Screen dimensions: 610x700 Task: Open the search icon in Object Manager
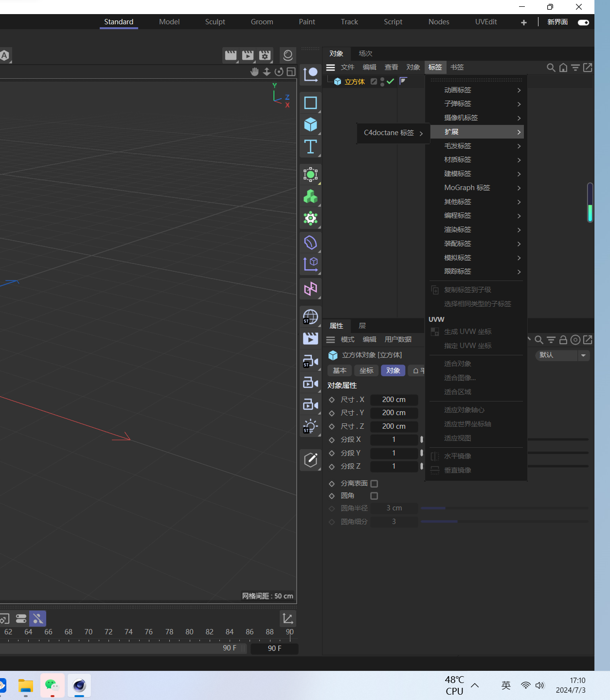[551, 68]
